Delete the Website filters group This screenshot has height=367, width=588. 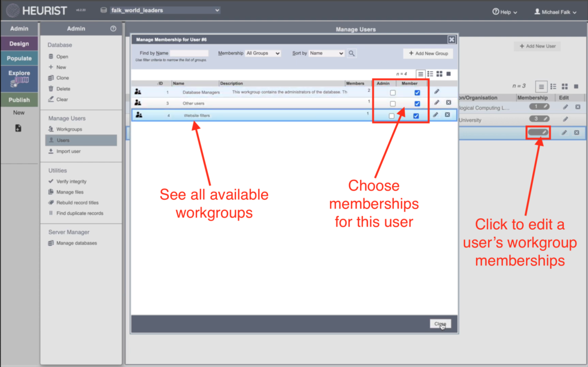tap(447, 115)
